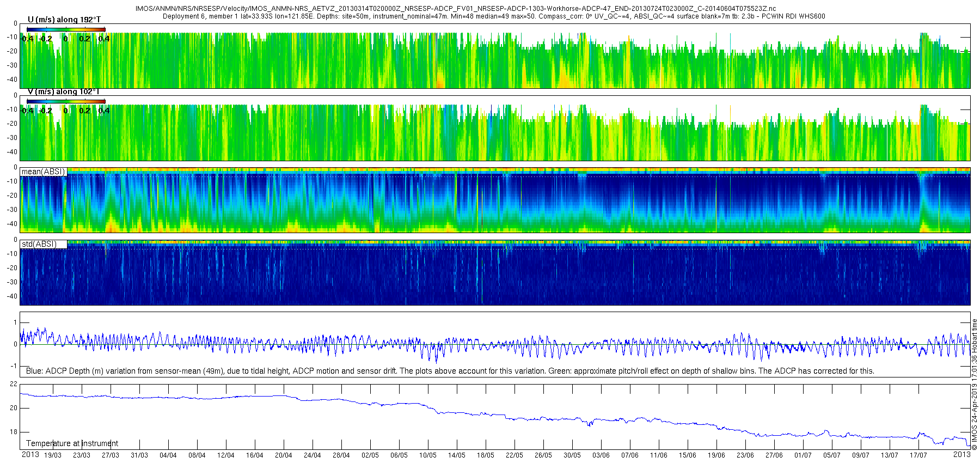Click the 20/04 date tick label
Screen dimensions: 980x463
(x=284, y=455)
